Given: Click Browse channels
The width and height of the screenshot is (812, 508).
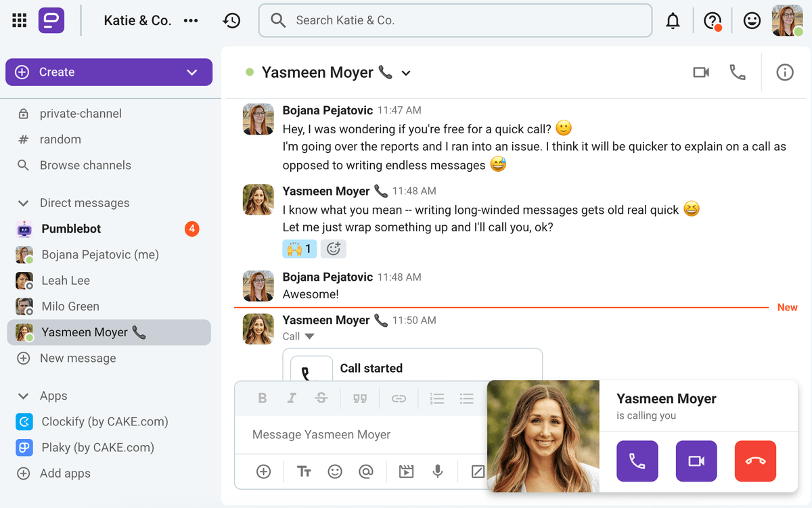Looking at the screenshot, I should (85, 165).
